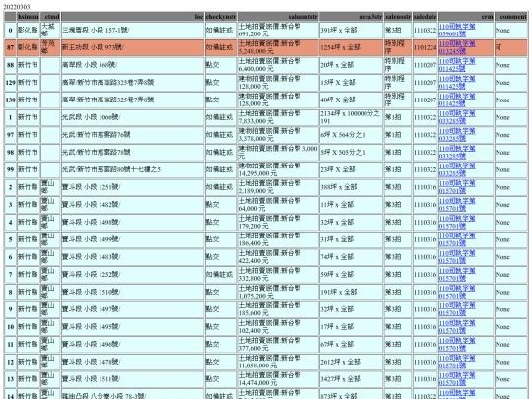This screenshot has height=399, width=532.
Task: Select row index cell 97
Action: tap(10, 135)
